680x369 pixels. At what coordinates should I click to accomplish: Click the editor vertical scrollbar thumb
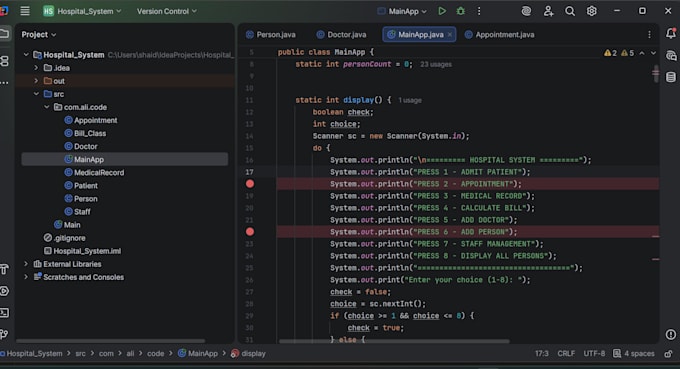[656, 74]
